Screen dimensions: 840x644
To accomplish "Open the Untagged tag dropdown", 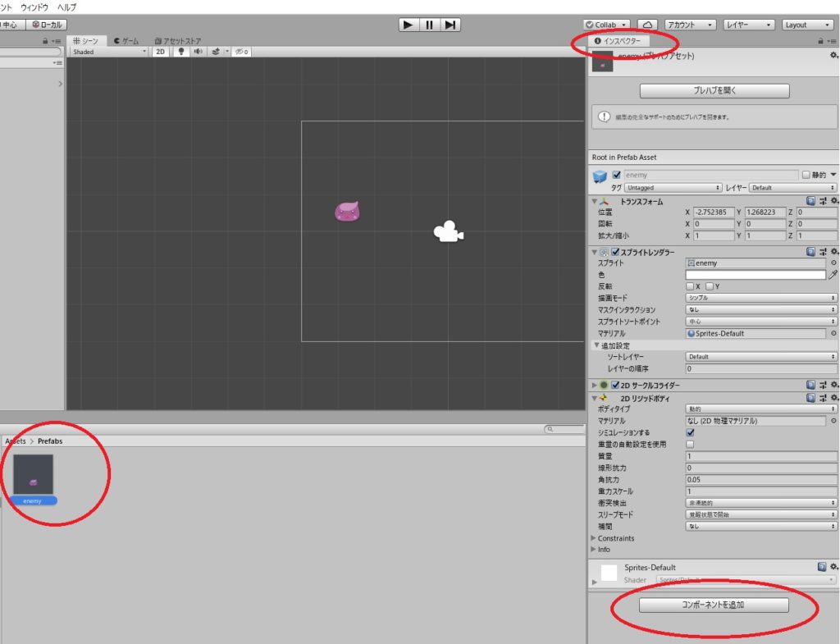I will 673,188.
